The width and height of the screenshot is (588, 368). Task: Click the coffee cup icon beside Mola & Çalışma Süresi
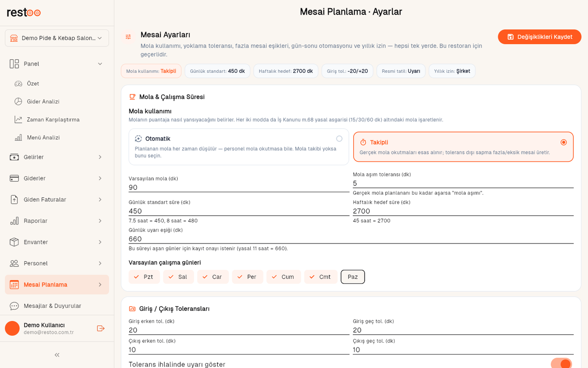[x=132, y=97]
